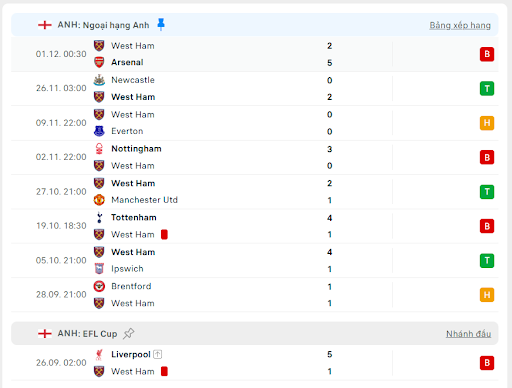The image size is (512, 388).
Task: Unpin the Ngoại hạng Anh league pin icon
Action: coord(161,25)
